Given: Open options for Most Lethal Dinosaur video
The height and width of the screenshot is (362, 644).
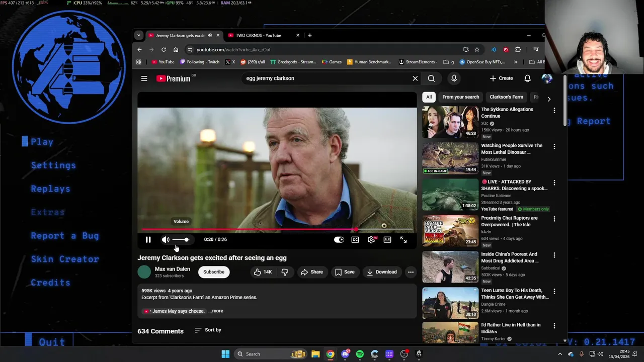Looking at the screenshot, I should click(x=554, y=146).
